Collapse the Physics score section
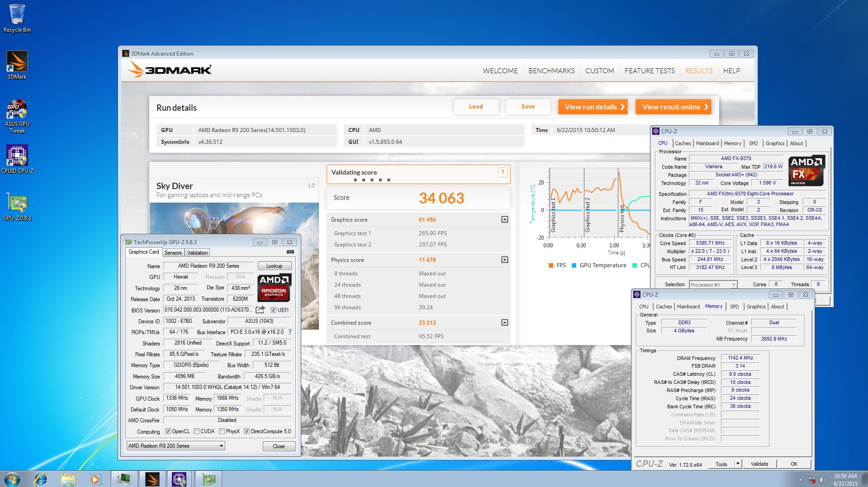Image resolution: width=868 pixels, height=487 pixels. [x=505, y=260]
